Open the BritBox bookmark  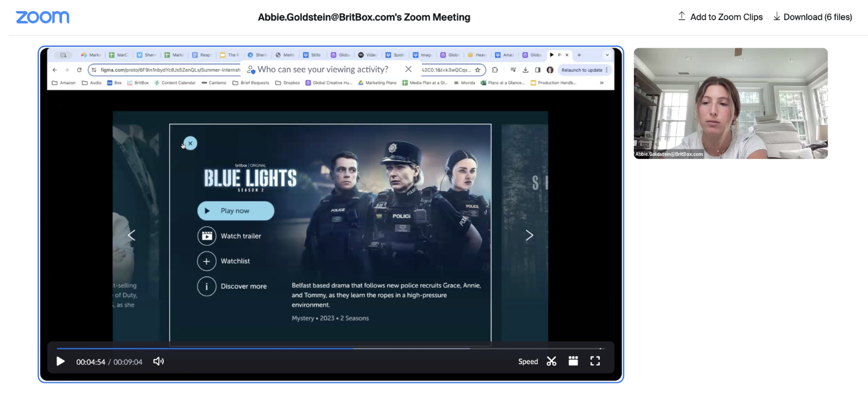[x=138, y=83]
